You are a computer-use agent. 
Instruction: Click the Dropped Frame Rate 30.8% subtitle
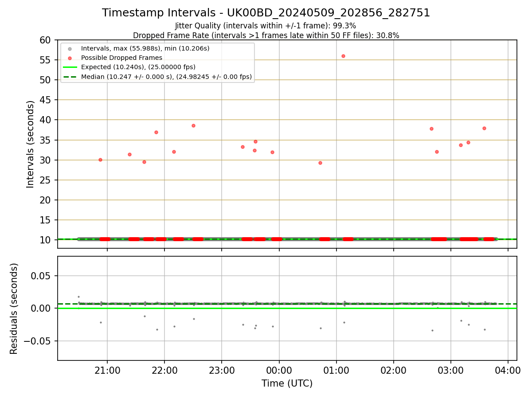(x=266, y=35)
